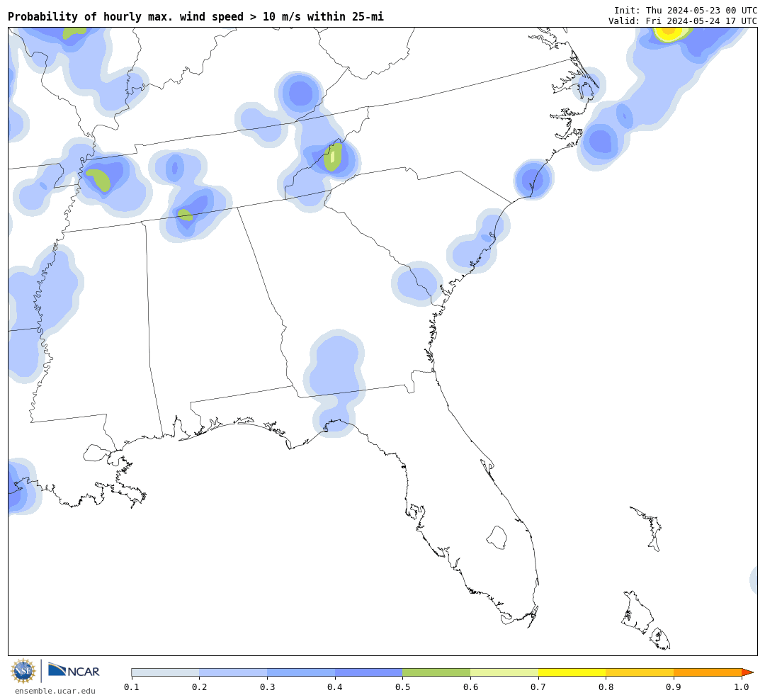
Task: Click the 0.6 colorbar tick label
Action: [470, 687]
